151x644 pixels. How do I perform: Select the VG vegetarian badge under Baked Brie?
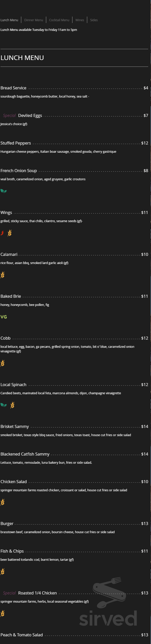tap(4, 317)
